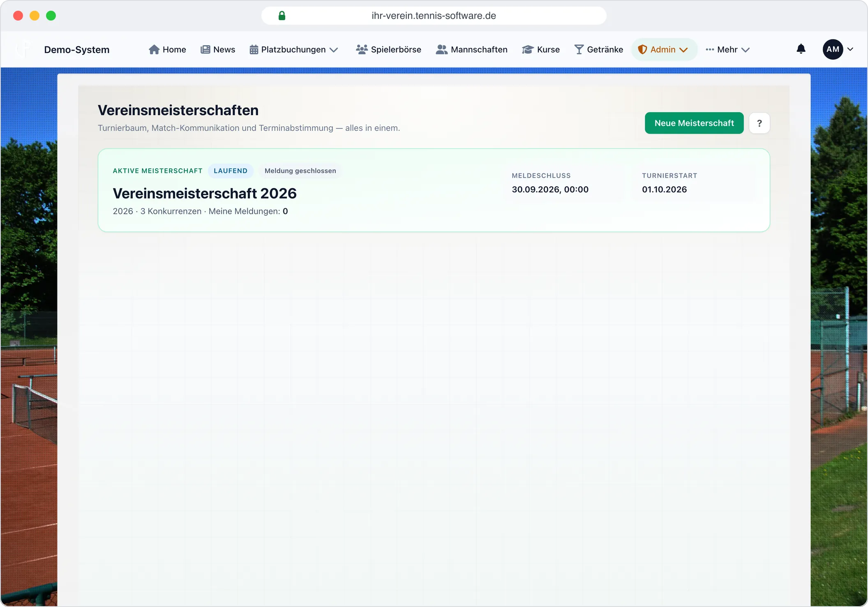Click the Platzbuchungen calendar icon
This screenshot has height=607, width=868.
coord(254,49)
